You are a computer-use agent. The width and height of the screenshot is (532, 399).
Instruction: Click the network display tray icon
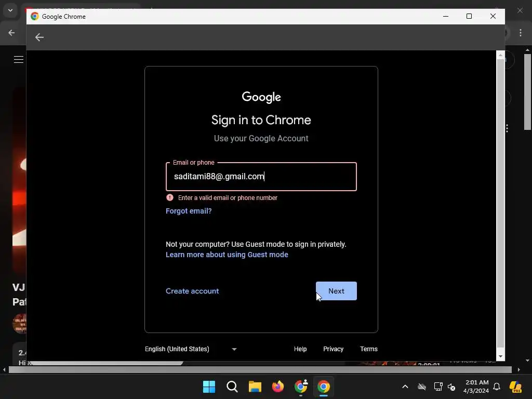[x=438, y=387]
